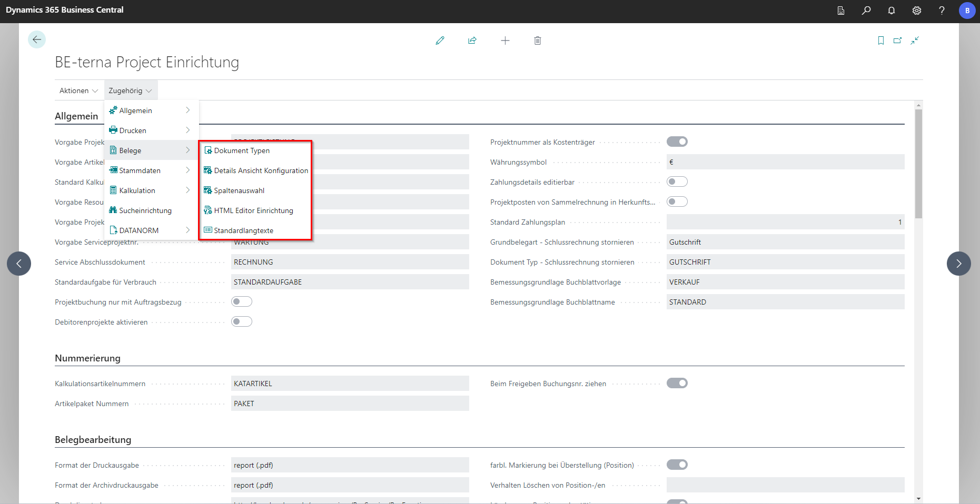980x504 pixels.
Task: Select Dokument Typen menu entry
Action: click(x=242, y=150)
